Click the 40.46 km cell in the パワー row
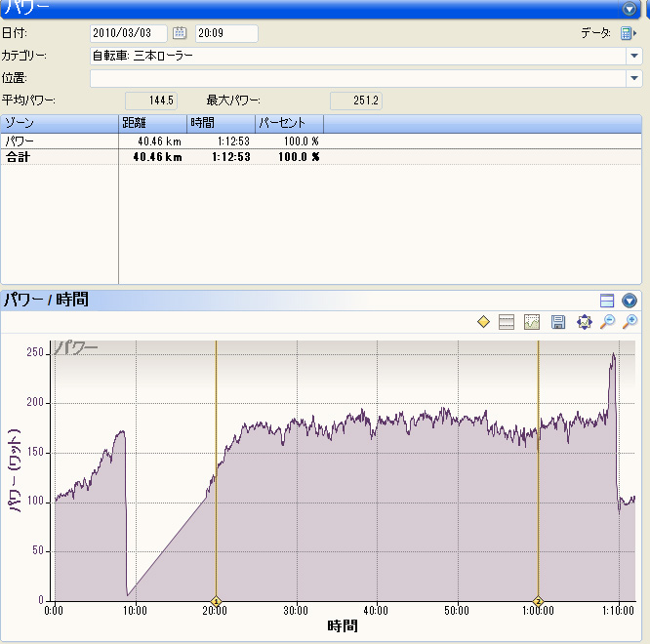This screenshot has height=644, width=650. (x=159, y=141)
